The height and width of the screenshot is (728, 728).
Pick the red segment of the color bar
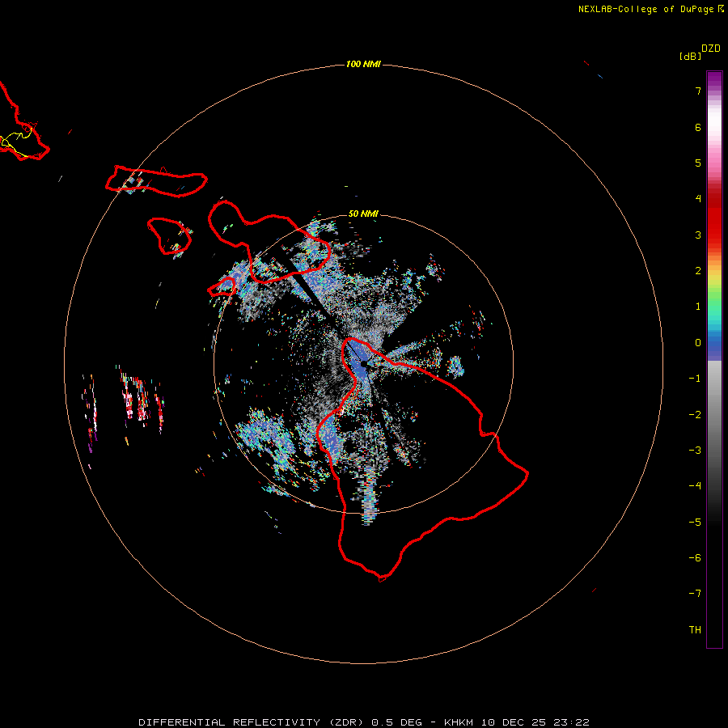pyautogui.click(x=714, y=218)
